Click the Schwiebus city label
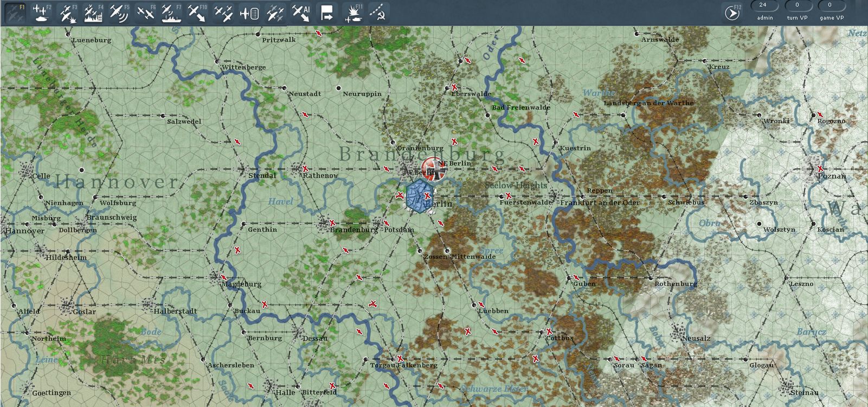The height and width of the screenshot is (407, 868). point(686,202)
